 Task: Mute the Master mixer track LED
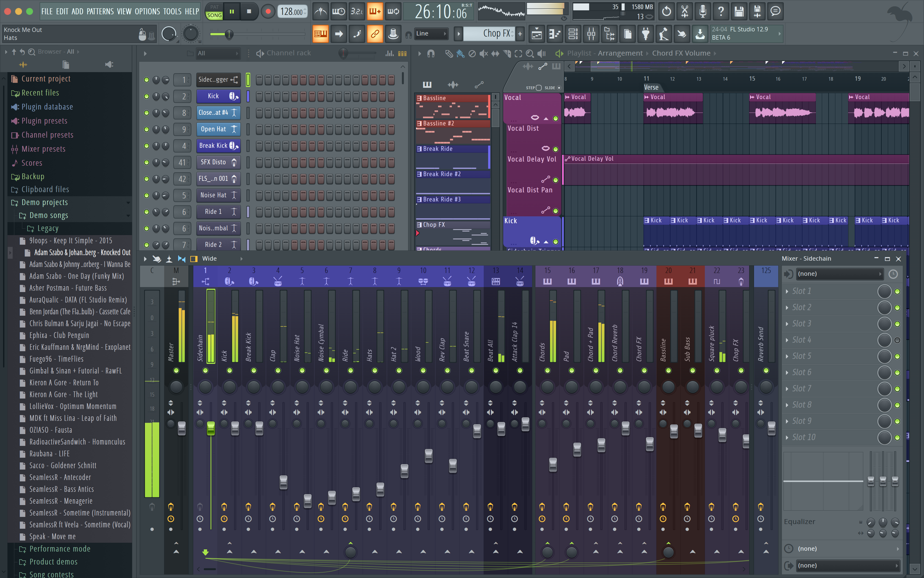[176, 370]
